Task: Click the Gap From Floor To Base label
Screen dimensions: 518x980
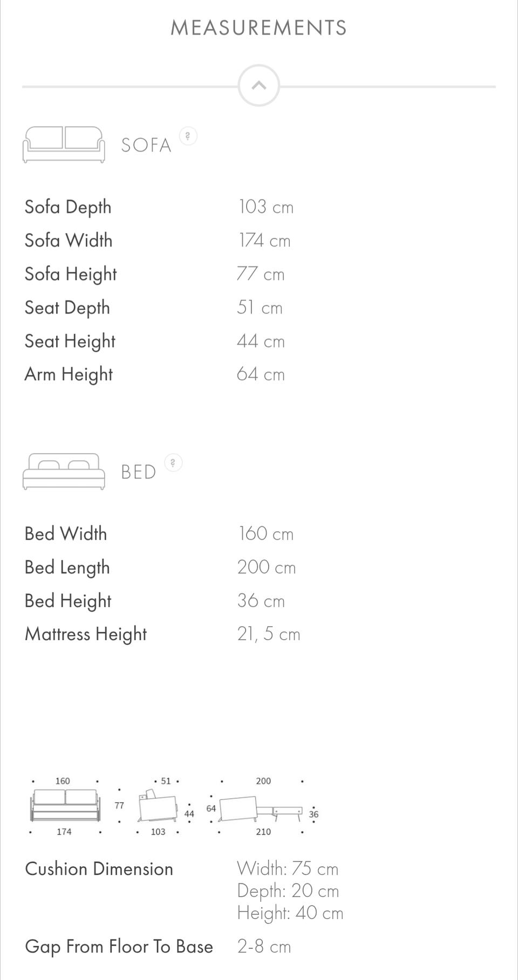Action: tap(119, 947)
